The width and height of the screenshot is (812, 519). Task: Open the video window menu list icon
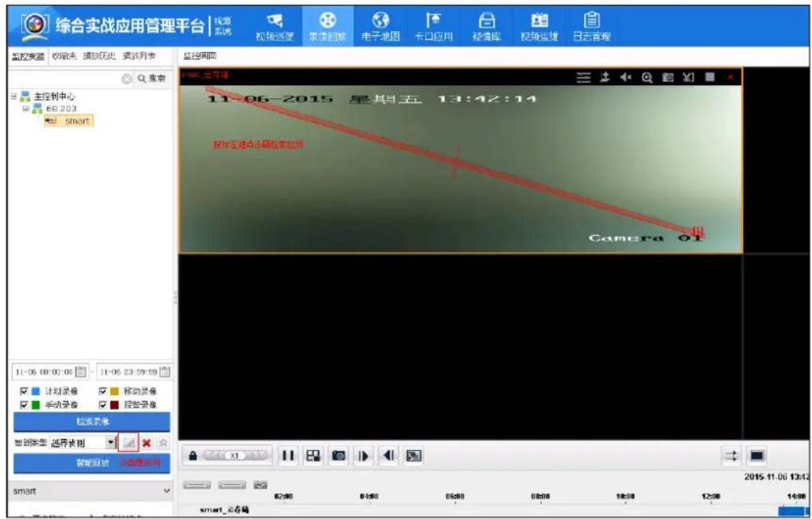click(584, 77)
